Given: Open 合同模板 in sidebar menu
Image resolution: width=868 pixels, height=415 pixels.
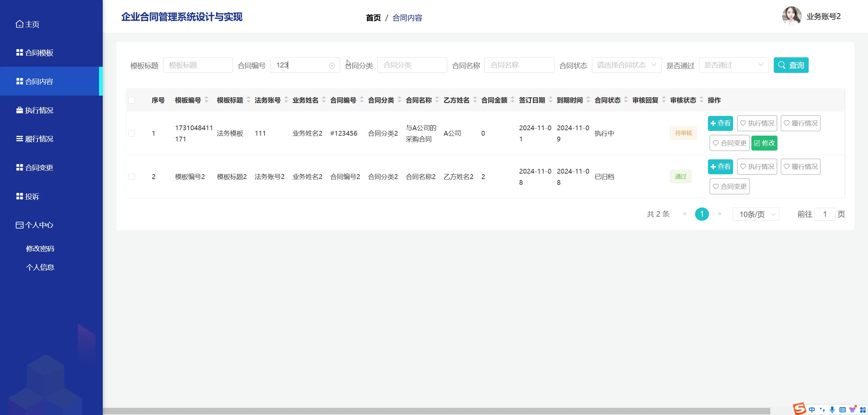Looking at the screenshot, I should [x=39, y=53].
